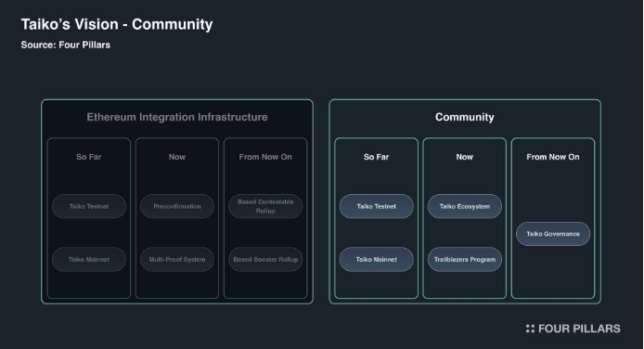This screenshot has width=644, height=349.
Task: Click 'Now' label in Infrastructure panel
Action: 177,157
